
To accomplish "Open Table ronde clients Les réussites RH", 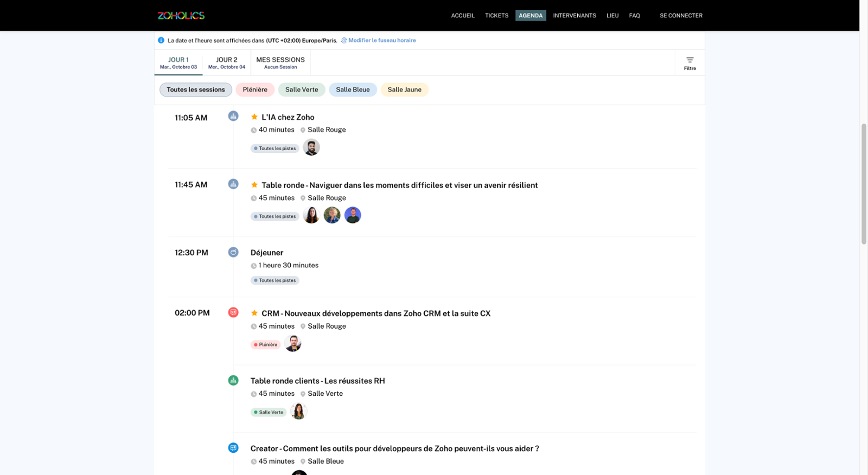I will (318, 381).
